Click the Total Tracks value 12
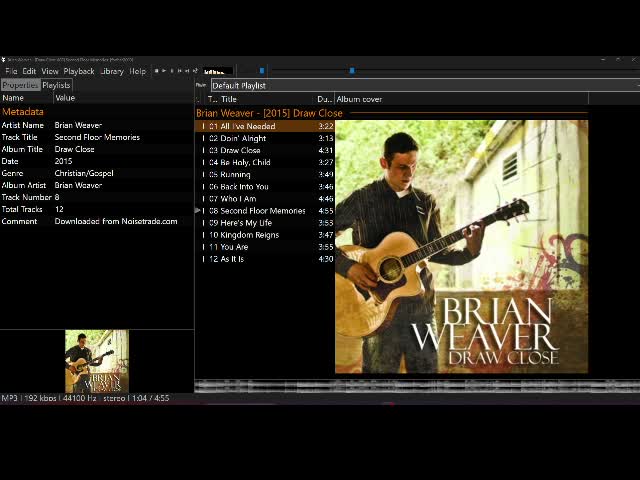Screen dimensions: 640x480 tap(59, 209)
